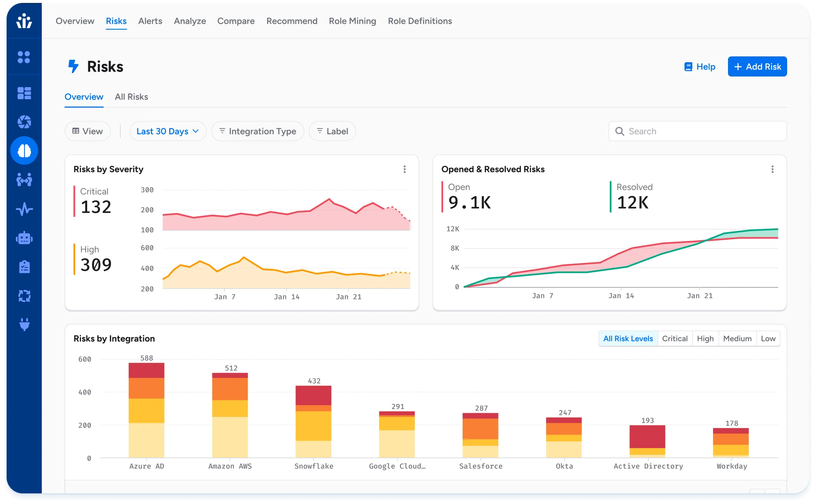Open the Help link
The width and height of the screenshot is (816, 504).
(700, 67)
